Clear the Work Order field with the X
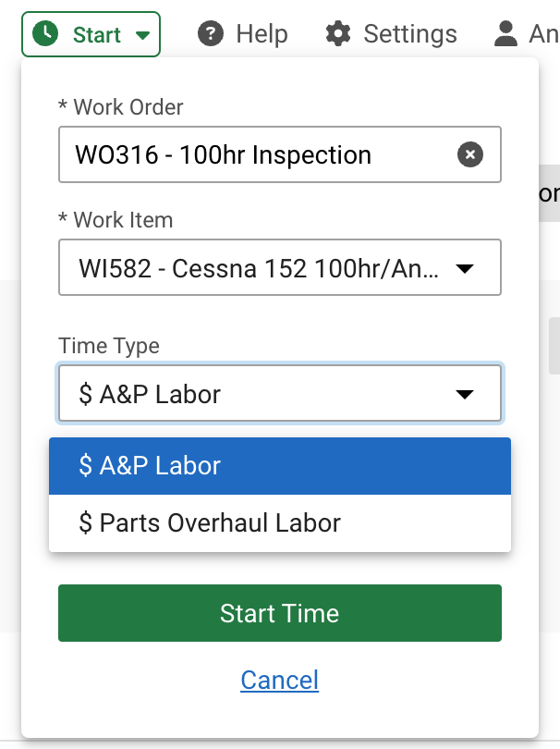The width and height of the screenshot is (560, 749). tap(470, 154)
